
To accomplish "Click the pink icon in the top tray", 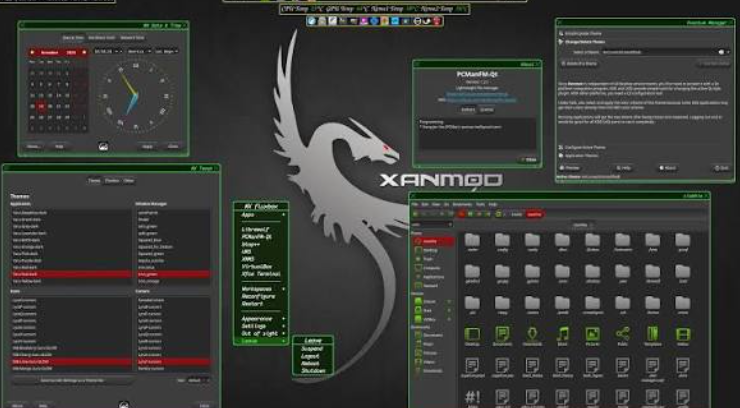I will (364, 21).
